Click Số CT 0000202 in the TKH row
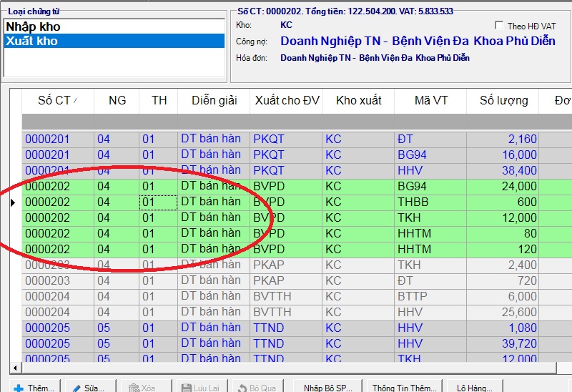This screenshot has width=572, height=392. click(x=58, y=218)
